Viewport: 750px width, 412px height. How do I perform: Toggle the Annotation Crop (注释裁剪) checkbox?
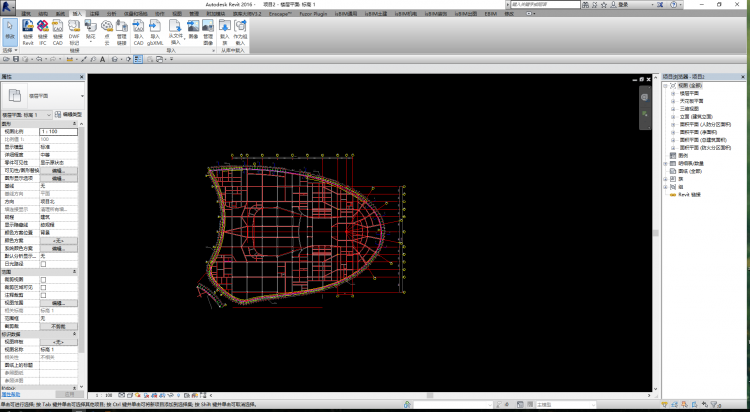coord(43,295)
